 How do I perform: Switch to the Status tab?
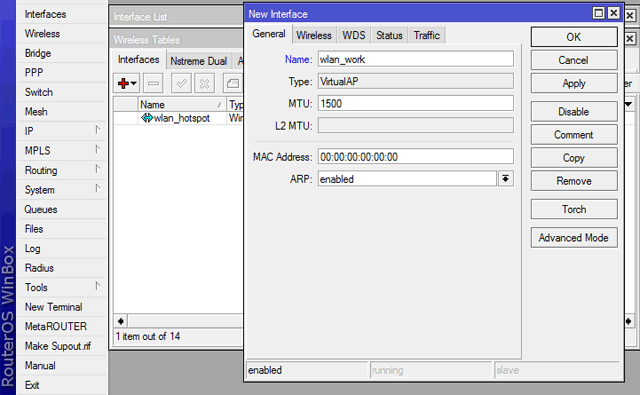389,36
